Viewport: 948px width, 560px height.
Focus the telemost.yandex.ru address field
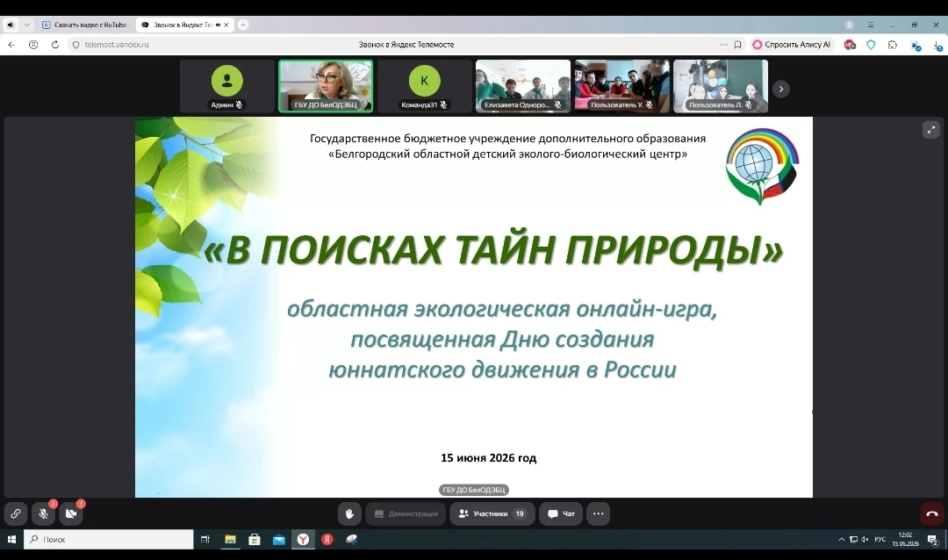117,45
